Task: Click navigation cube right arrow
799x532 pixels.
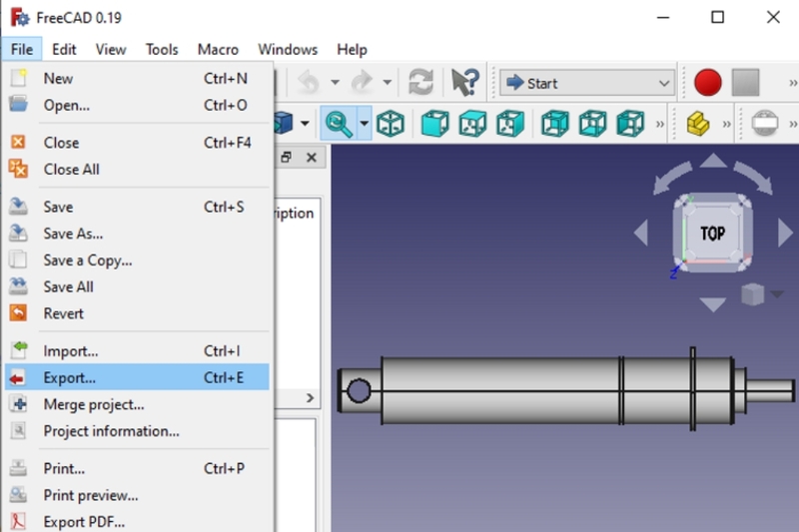Action: pos(785,233)
